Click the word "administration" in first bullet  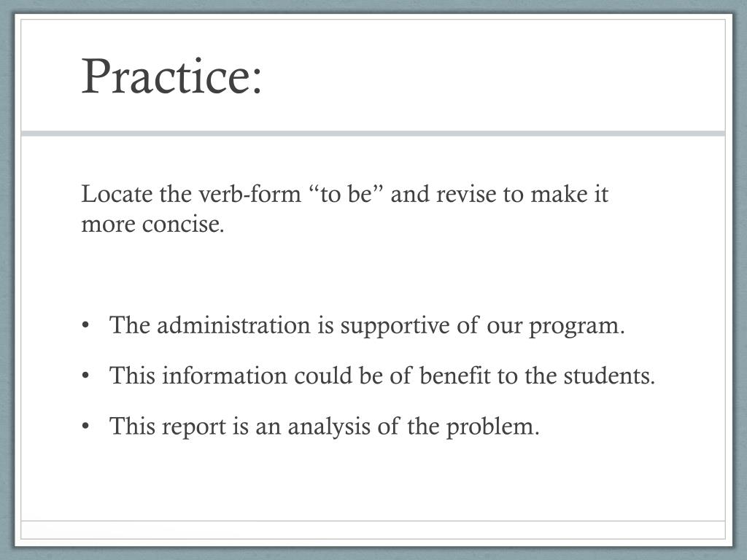(x=233, y=325)
